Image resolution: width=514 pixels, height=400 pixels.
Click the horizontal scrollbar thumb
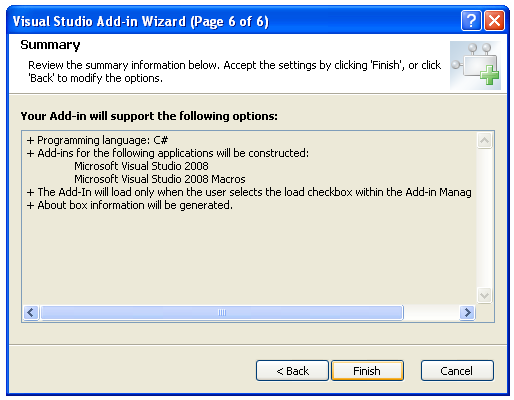click(222, 313)
